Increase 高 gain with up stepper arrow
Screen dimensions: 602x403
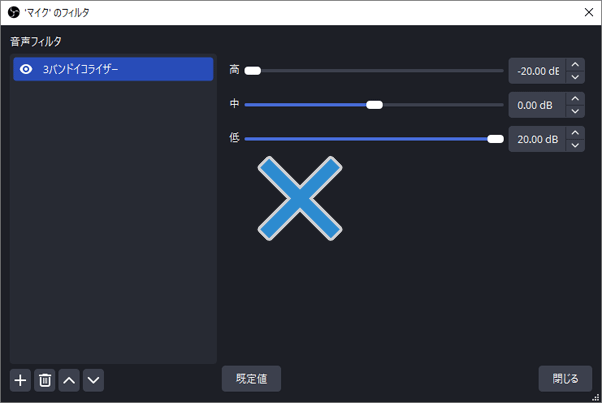tap(575, 64)
